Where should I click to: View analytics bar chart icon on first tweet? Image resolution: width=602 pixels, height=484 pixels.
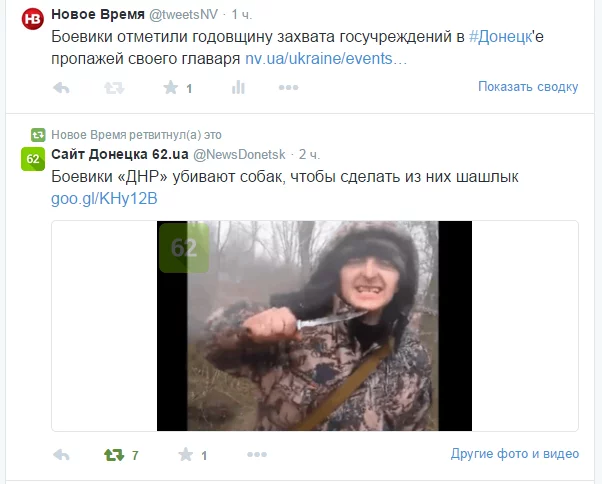coord(238,88)
